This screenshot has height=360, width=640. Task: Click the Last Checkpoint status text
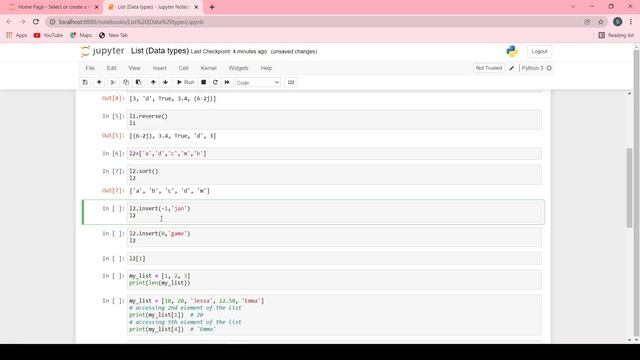coord(229,52)
